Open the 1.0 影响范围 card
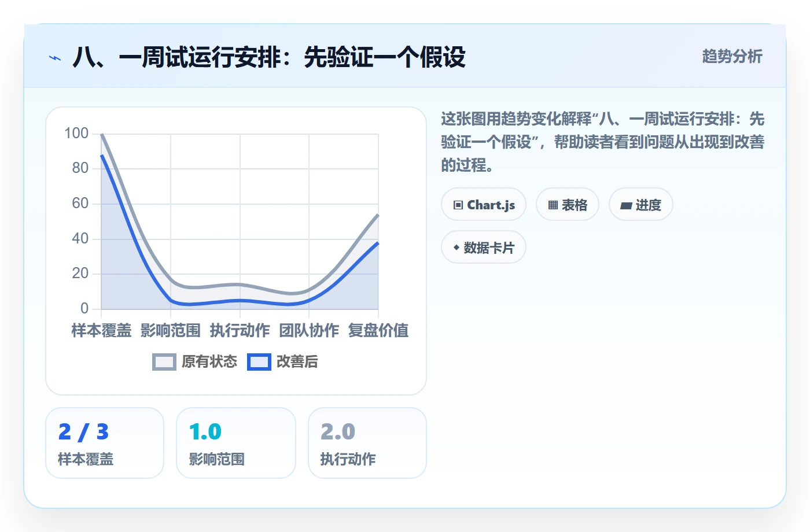 (236, 443)
